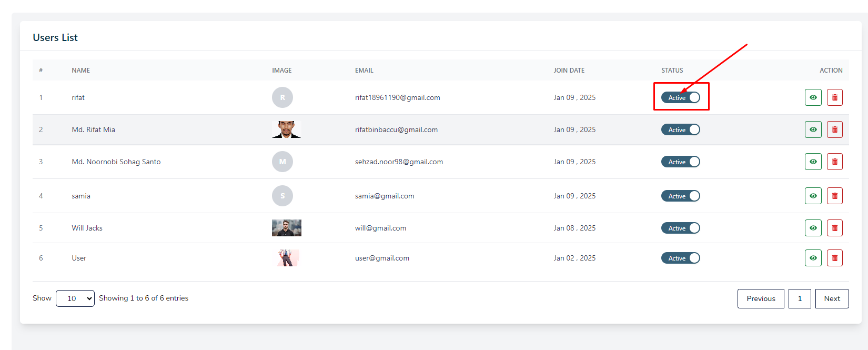The width and height of the screenshot is (868, 350).
Task: Toggle Active status for rifat
Action: pyautogui.click(x=681, y=97)
